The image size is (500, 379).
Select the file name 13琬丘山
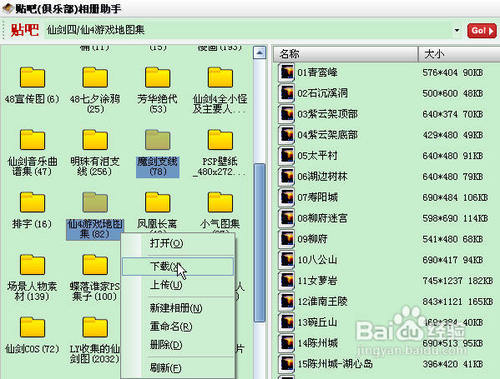point(317,322)
